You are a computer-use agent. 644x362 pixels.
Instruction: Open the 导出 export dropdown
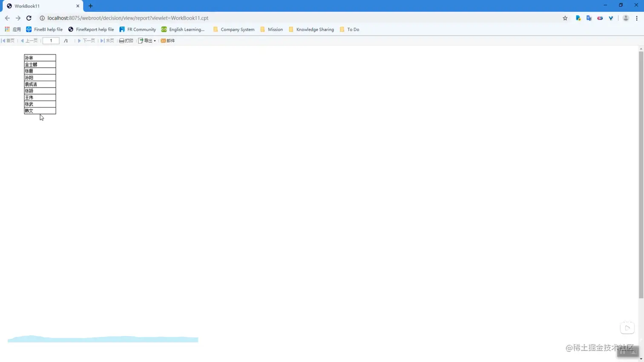[147, 41]
